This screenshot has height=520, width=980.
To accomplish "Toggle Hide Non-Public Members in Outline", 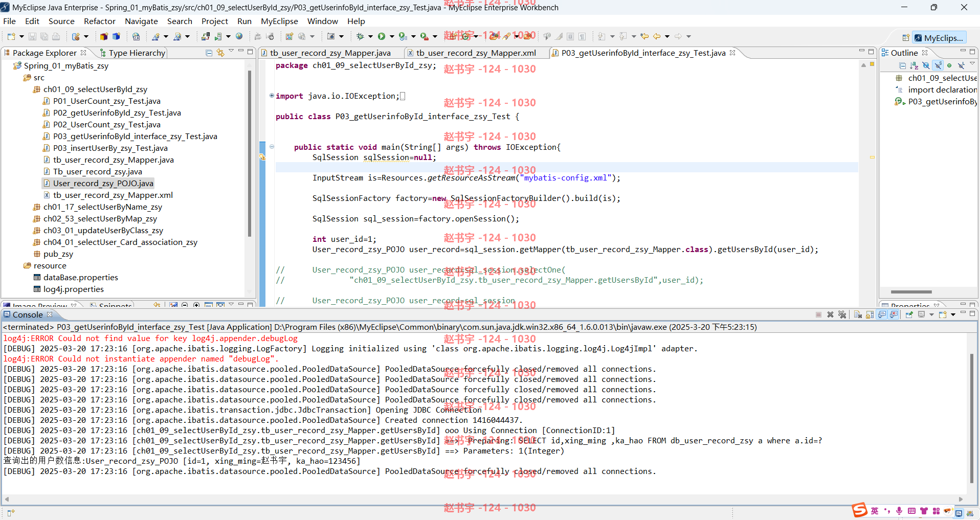I will [x=949, y=65].
